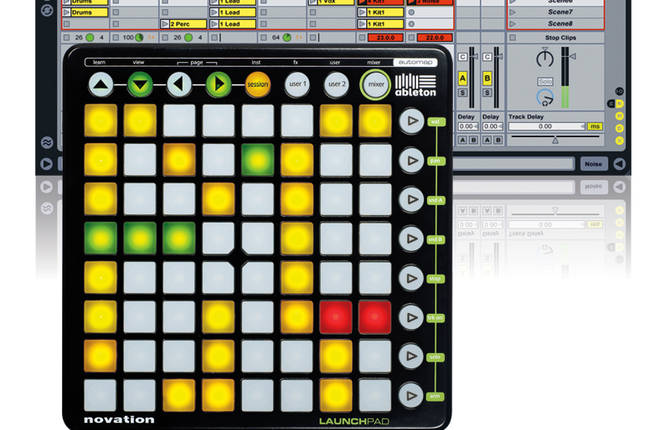Toggle the yellow X crossfader section button
Viewport: 670px width, 430px height.
point(620,140)
